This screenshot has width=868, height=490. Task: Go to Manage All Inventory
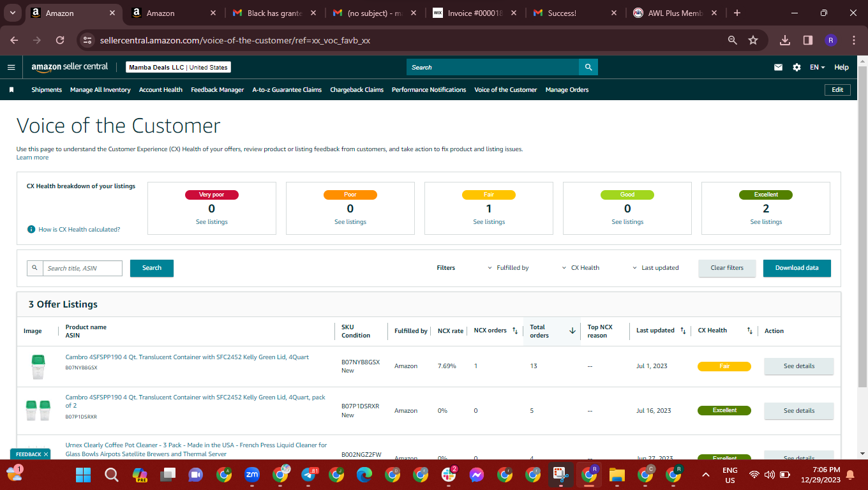coord(100,90)
